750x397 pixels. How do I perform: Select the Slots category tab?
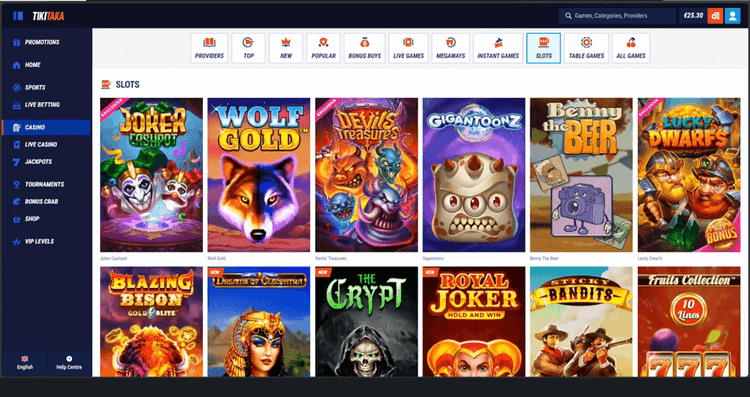(x=543, y=48)
